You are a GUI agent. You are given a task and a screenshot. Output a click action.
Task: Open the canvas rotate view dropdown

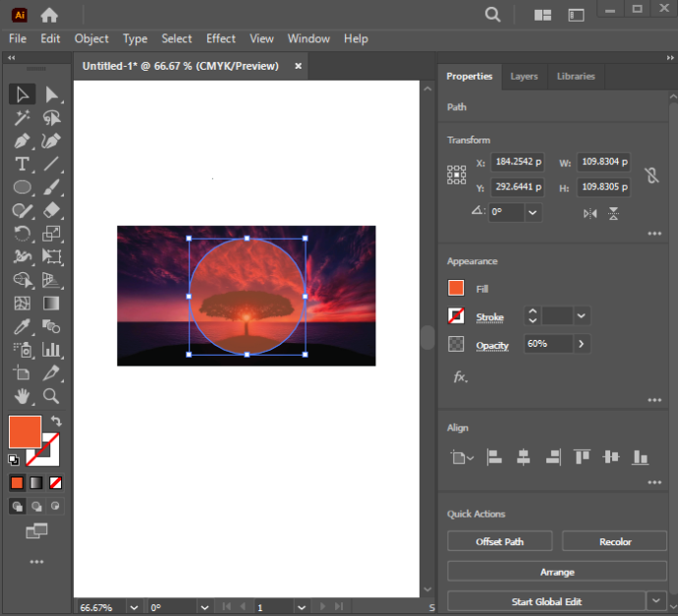(x=205, y=607)
